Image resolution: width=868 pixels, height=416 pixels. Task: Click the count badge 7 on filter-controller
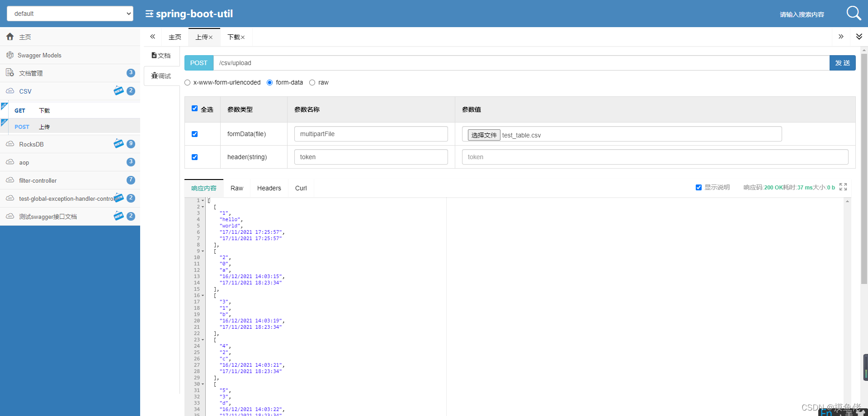click(131, 180)
